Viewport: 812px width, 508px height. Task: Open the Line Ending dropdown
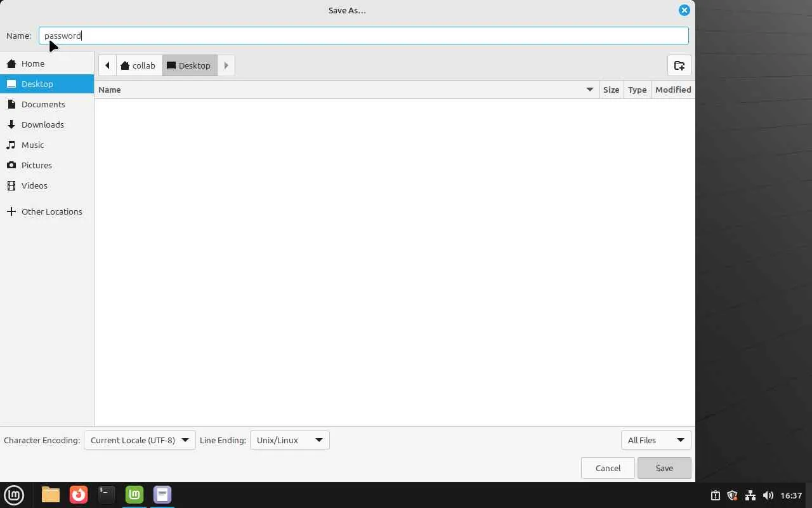pyautogui.click(x=290, y=440)
